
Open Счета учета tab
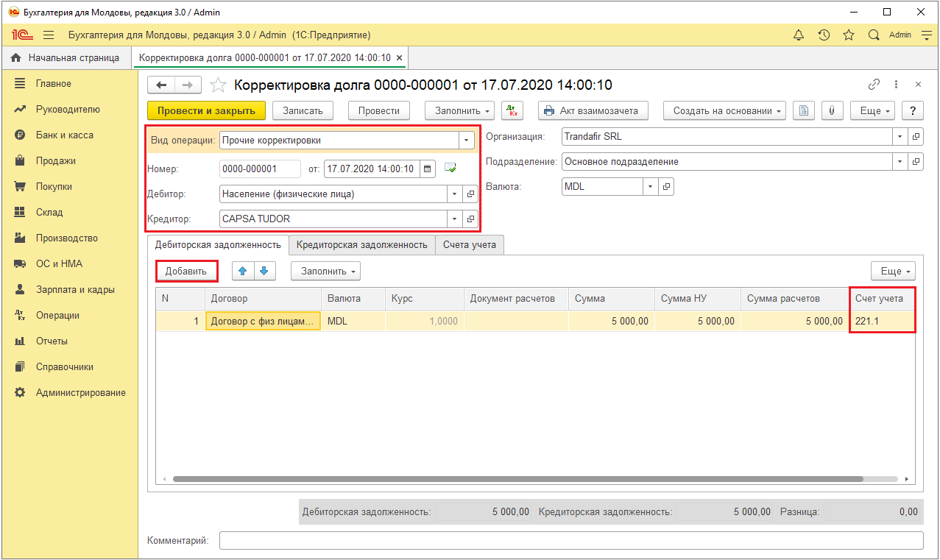tap(469, 244)
